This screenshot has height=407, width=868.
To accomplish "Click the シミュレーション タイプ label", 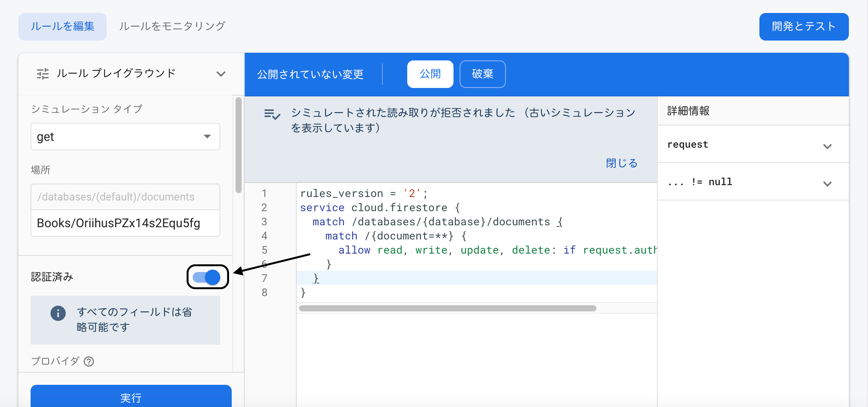I will [86, 109].
